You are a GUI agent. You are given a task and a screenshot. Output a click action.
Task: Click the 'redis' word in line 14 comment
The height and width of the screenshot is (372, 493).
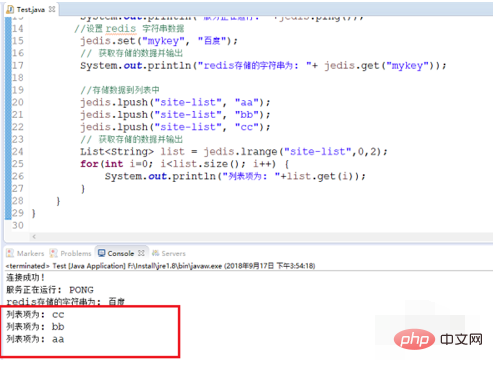click(x=121, y=29)
